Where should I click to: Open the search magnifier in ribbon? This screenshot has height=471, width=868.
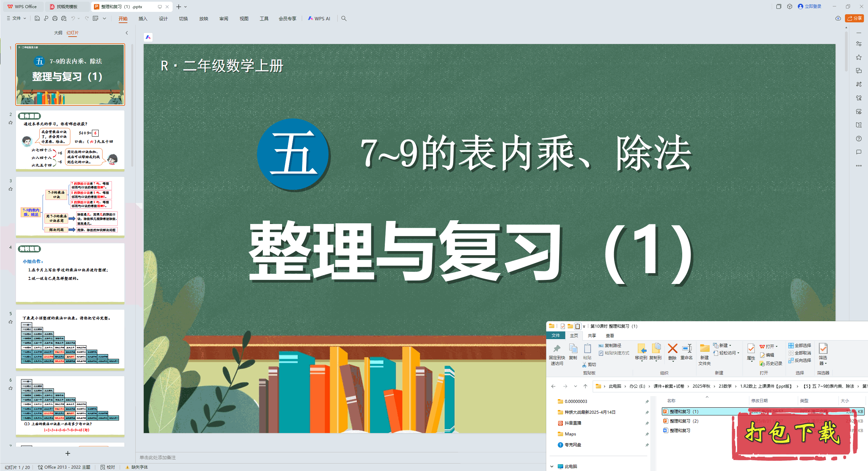(x=344, y=18)
